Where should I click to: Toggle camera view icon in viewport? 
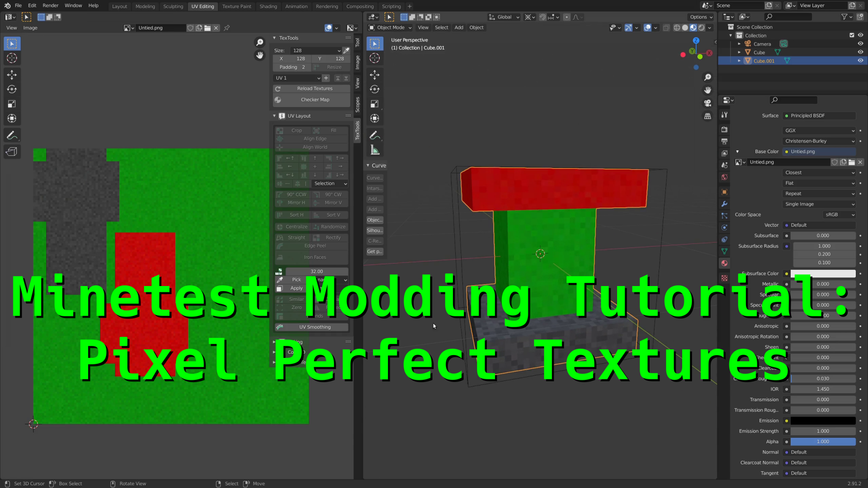tap(708, 103)
